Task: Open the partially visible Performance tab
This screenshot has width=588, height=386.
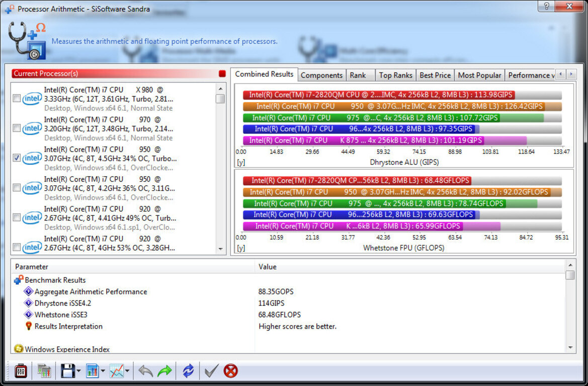Action: [x=530, y=75]
